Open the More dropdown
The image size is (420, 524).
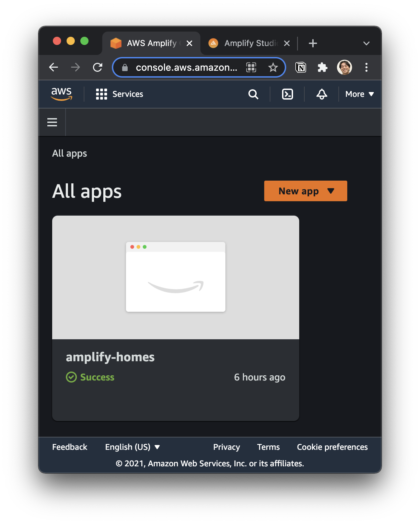tap(359, 94)
